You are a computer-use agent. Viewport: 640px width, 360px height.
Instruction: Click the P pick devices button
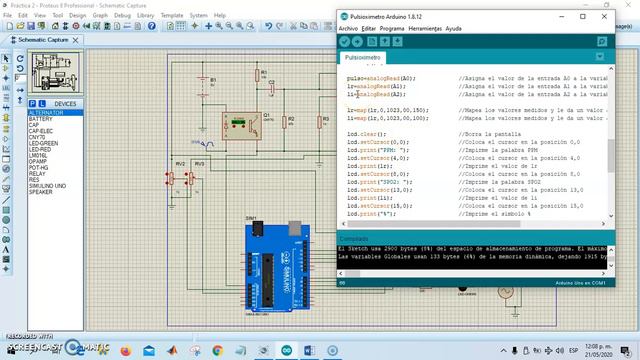(x=33, y=104)
